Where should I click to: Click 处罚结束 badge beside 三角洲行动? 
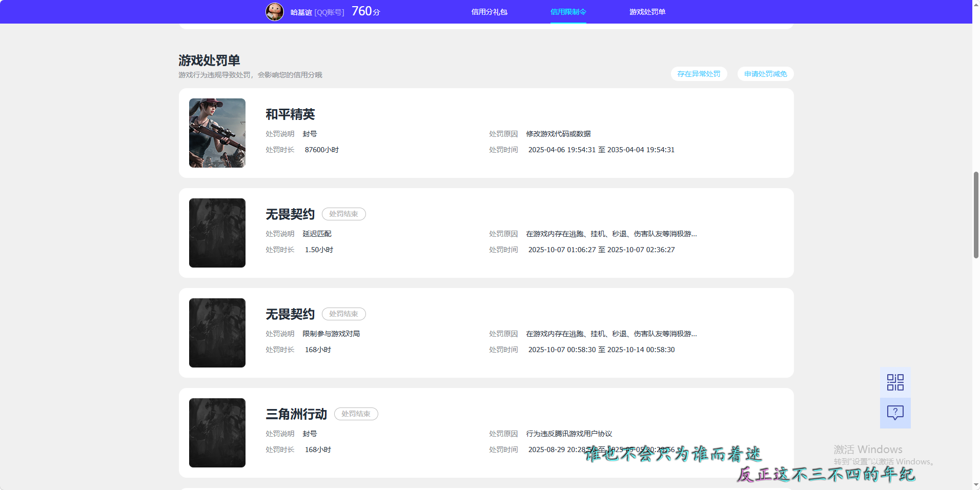pos(356,414)
